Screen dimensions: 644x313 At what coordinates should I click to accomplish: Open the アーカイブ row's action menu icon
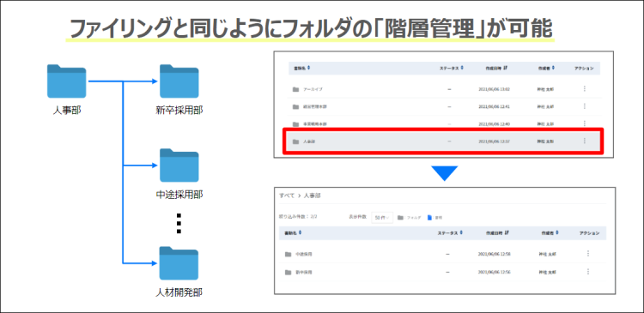(x=585, y=89)
